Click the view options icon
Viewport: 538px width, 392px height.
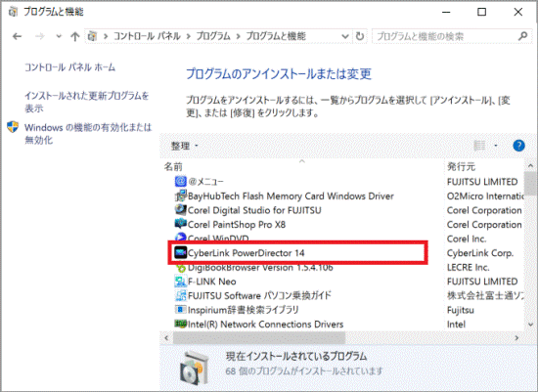479,146
